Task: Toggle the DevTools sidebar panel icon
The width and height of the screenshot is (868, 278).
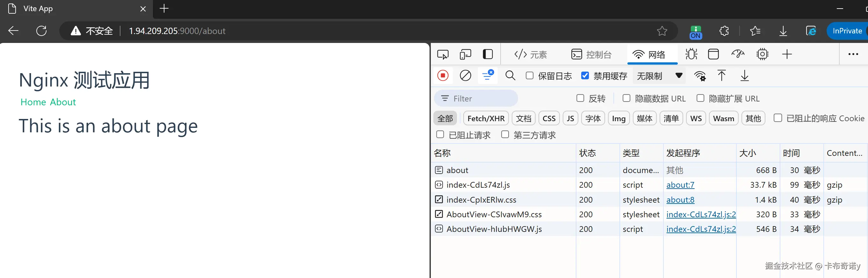Action: tap(488, 54)
